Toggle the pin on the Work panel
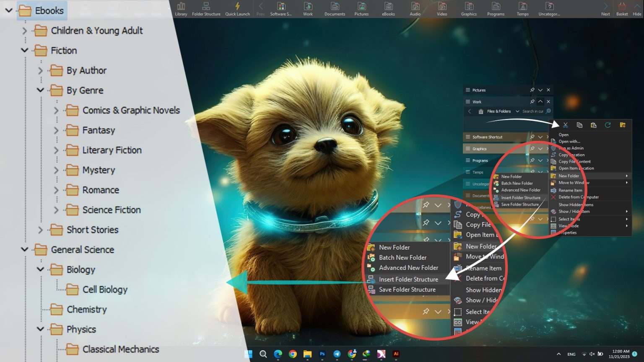 (532, 102)
